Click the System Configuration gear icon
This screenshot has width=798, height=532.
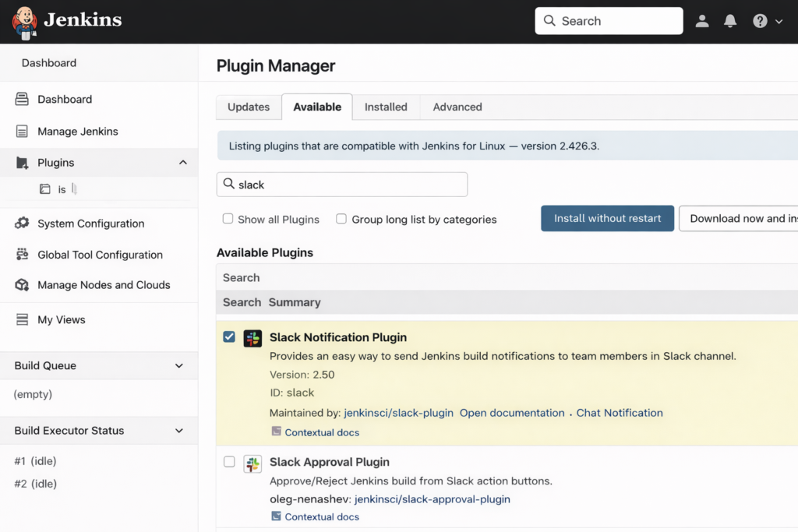tap(23, 224)
